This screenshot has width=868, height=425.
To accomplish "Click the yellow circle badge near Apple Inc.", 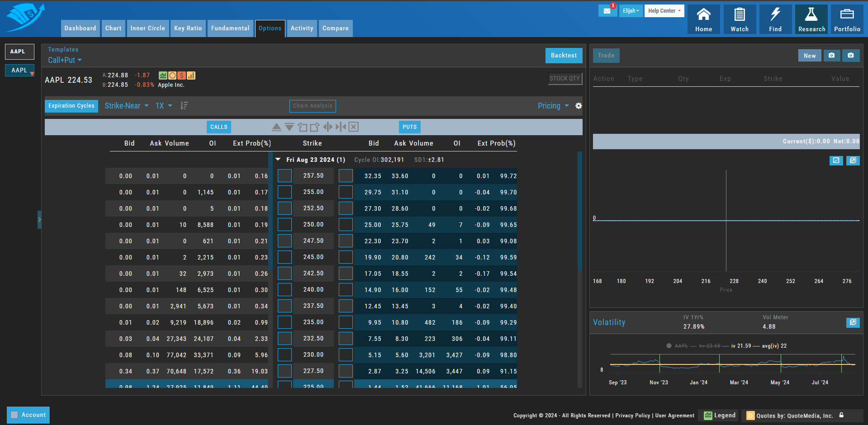I will 172,76.
